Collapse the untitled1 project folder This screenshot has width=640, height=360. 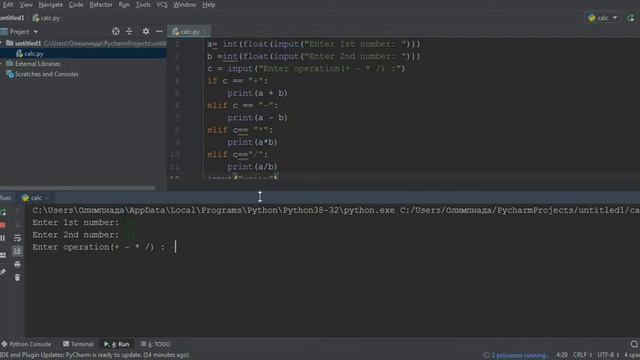pyautogui.click(x=1, y=43)
